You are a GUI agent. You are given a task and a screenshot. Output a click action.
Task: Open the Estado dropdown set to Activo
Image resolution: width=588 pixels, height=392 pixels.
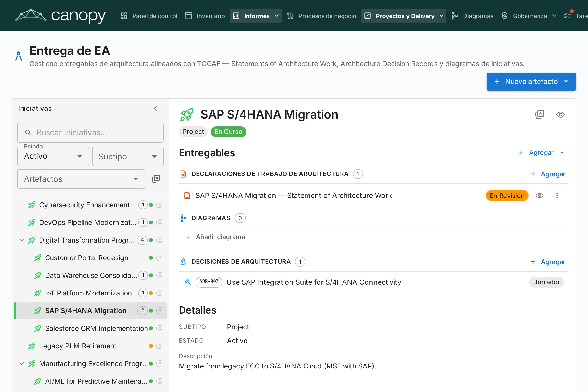(x=53, y=156)
